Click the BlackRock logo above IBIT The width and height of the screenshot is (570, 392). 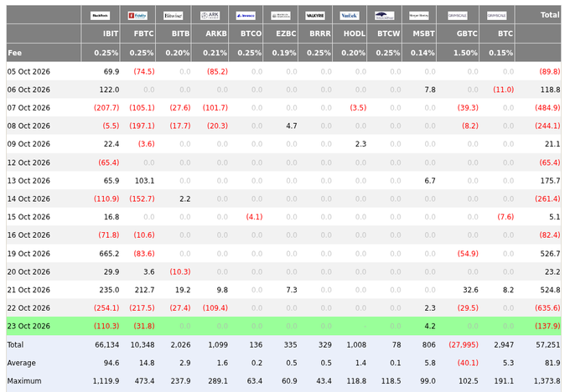coord(100,16)
